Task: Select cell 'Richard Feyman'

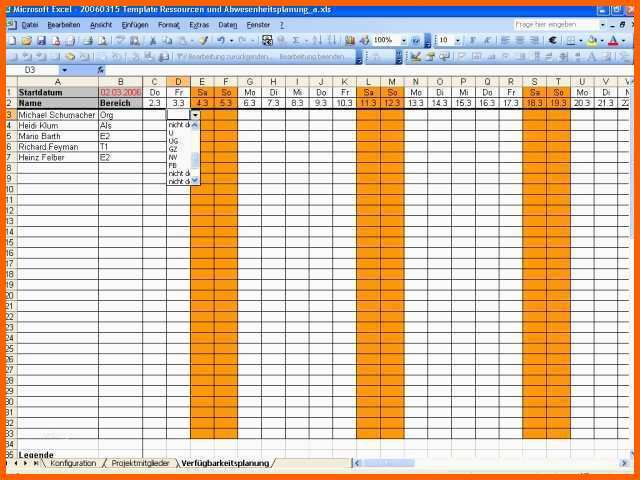Action: point(58,147)
